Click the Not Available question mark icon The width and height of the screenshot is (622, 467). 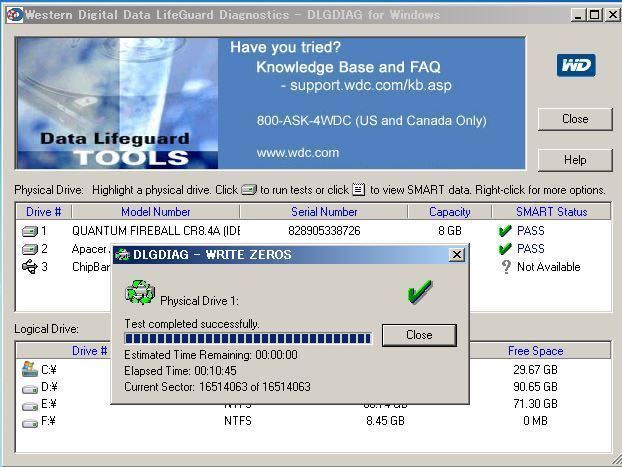pyautogui.click(x=506, y=267)
